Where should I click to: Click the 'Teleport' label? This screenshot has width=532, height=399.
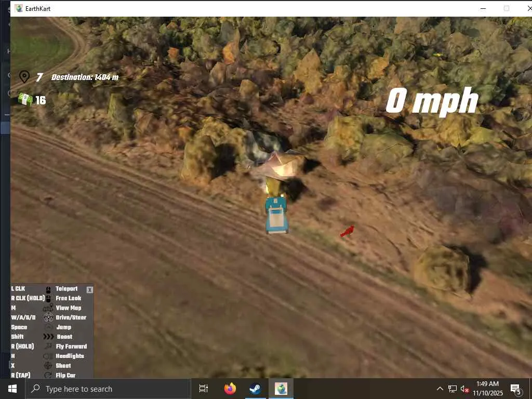(x=66, y=289)
